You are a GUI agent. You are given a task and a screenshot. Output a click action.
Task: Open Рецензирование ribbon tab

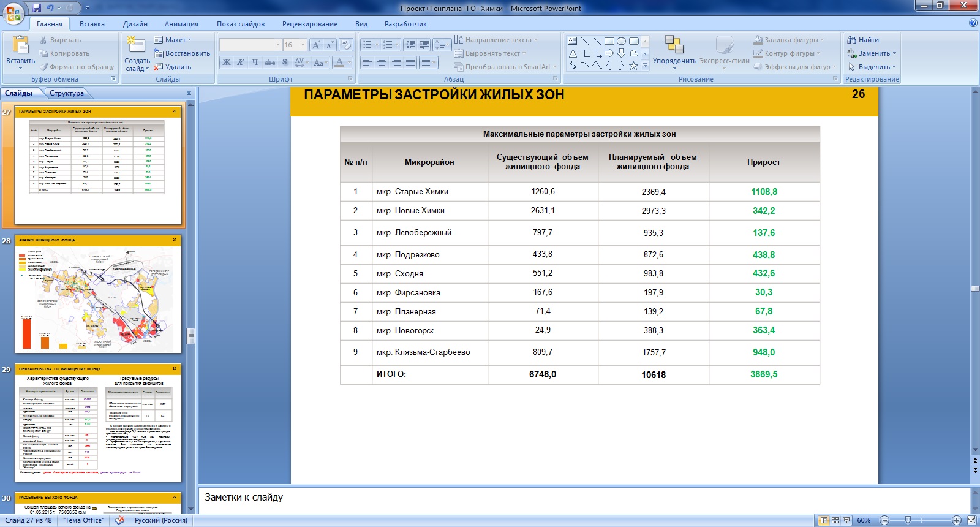(x=310, y=24)
